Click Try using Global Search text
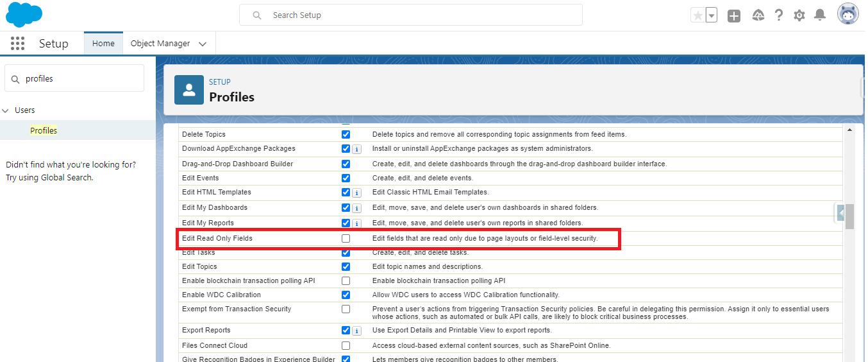Screen dimensions: 868x362 click(49, 178)
